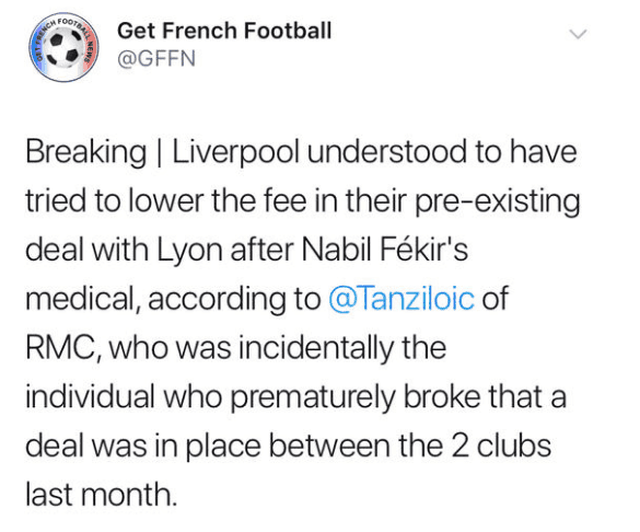The image size is (640, 532).
Task: Click the phrase pre-existing in the tweet
Action: (498, 202)
